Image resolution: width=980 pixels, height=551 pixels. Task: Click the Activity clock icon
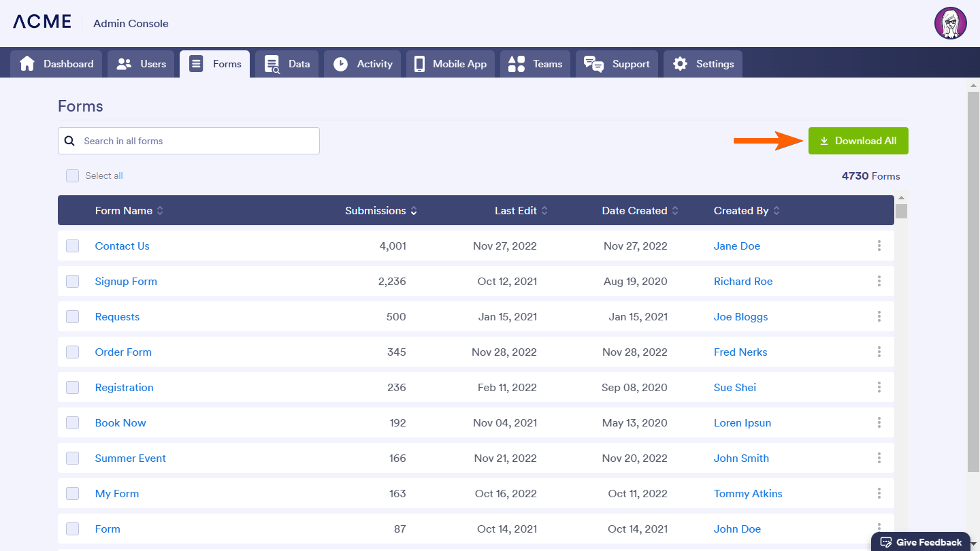click(x=340, y=64)
